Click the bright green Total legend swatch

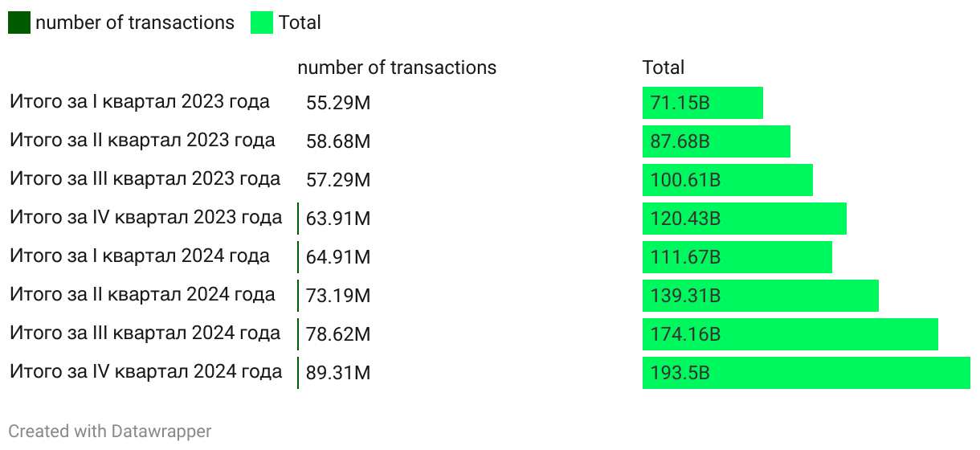[x=262, y=22]
